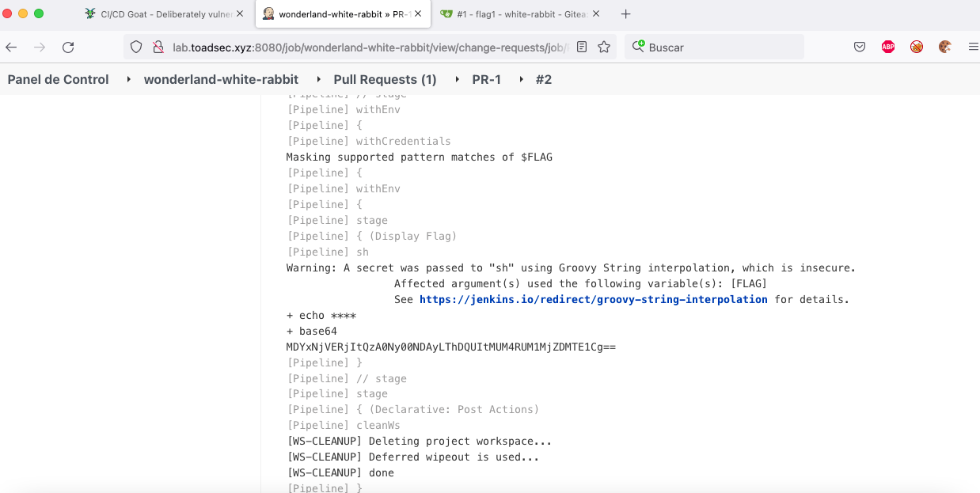Go back to the previous page
Image resolution: width=980 pixels, height=493 pixels.
(11, 47)
